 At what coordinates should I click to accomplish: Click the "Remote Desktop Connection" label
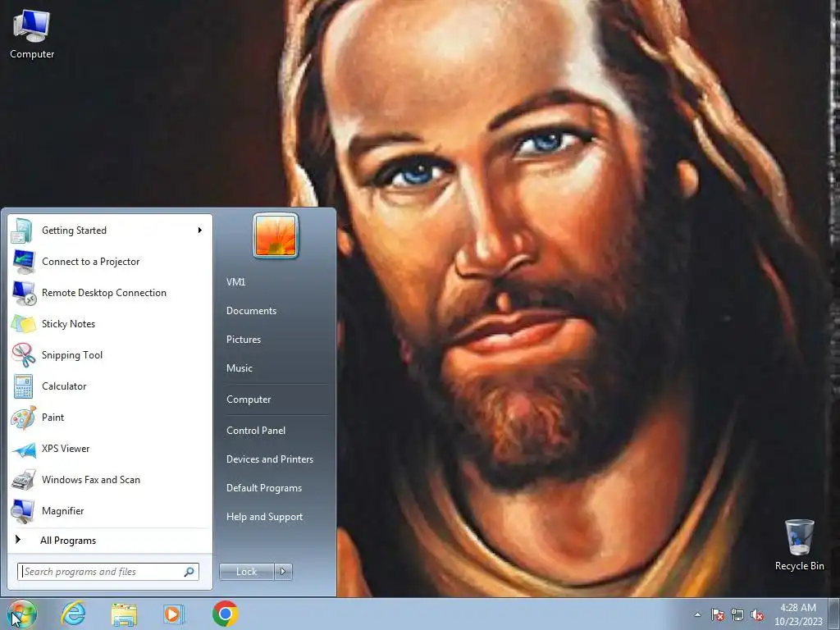tap(104, 293)
